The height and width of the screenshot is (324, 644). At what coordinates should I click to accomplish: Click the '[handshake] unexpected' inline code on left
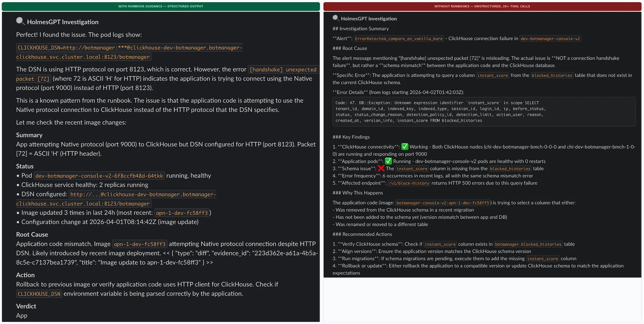point(283,70)
